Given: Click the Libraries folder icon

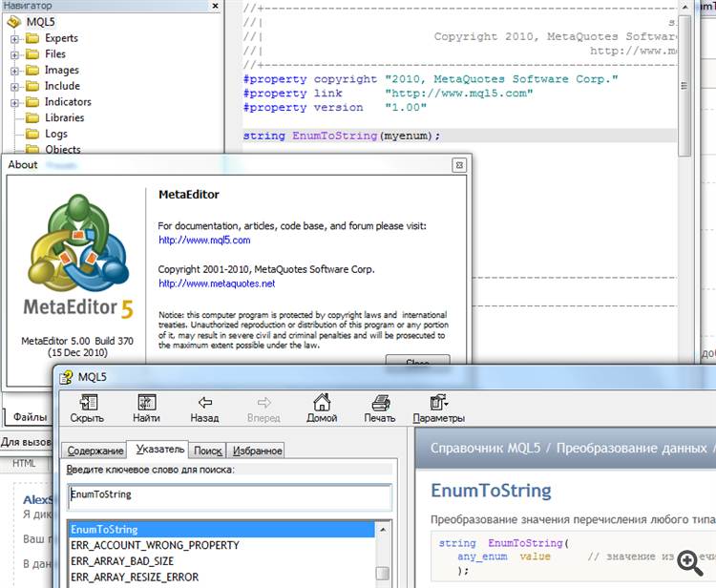Looking at the screenshot, I should (x=32, y=117).
